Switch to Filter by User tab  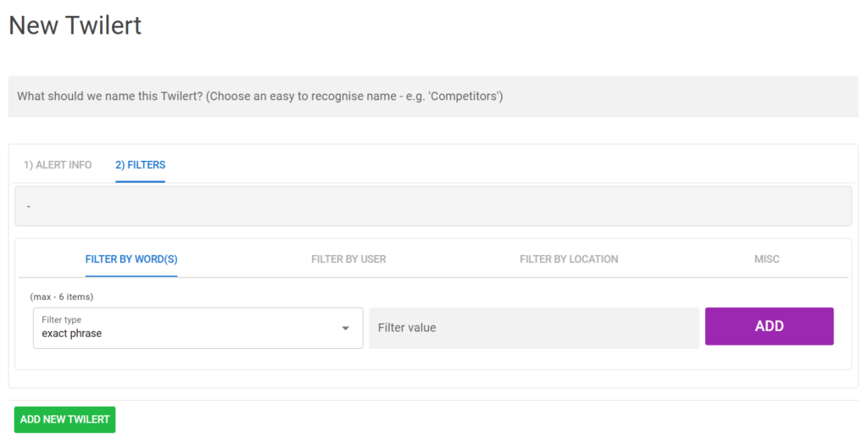[x=348, y=259]
